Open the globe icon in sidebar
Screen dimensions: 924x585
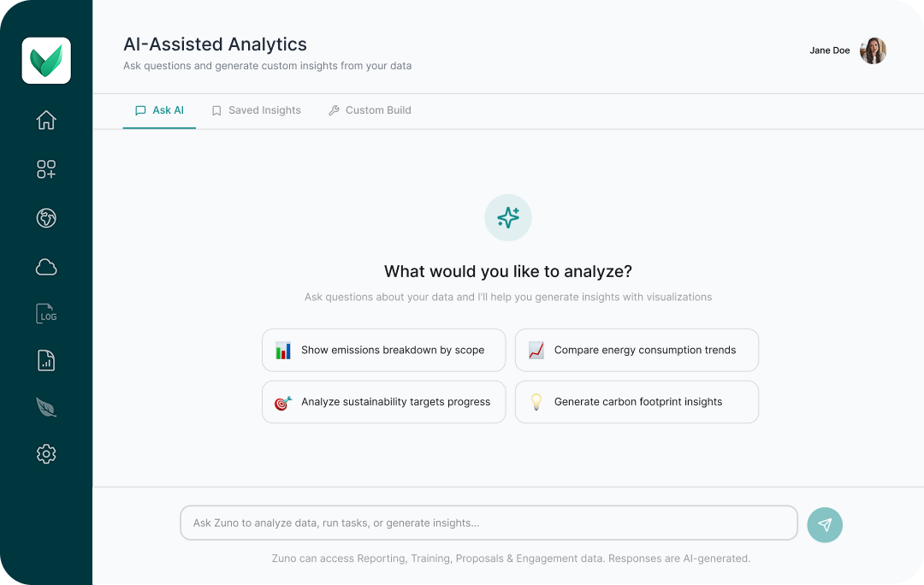[x=46, y=218]
